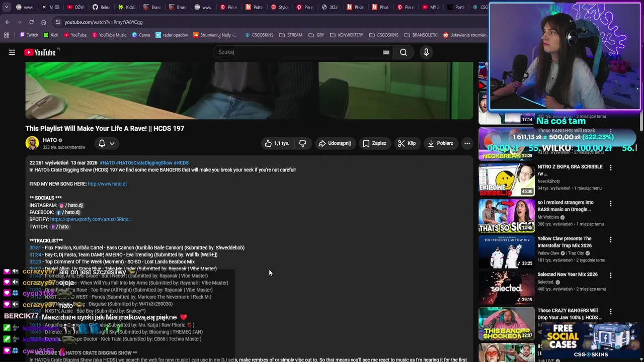The image size is (644, 362).
Task: Open the tab search dropdown arrow
Action: tap(6, 7)
